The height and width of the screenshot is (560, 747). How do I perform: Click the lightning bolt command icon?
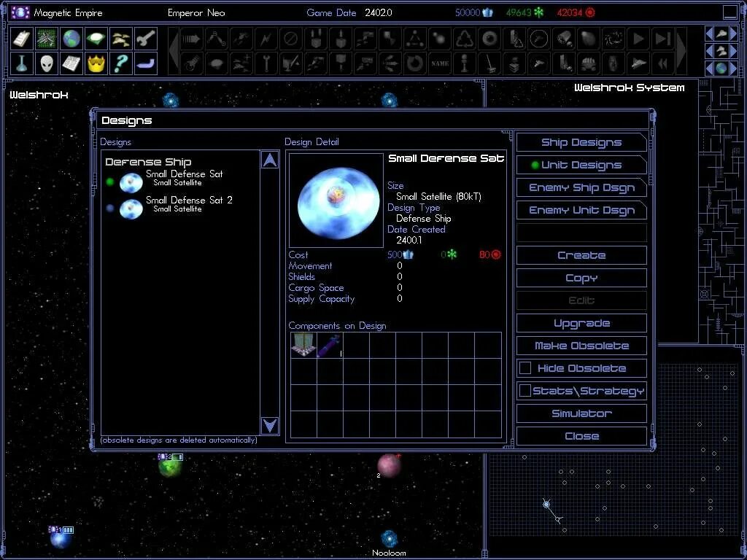click(x=266, y=39)
